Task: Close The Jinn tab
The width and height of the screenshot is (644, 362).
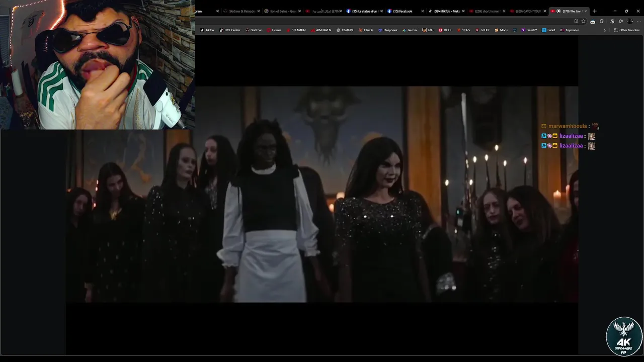Action: tap(585, 11)
